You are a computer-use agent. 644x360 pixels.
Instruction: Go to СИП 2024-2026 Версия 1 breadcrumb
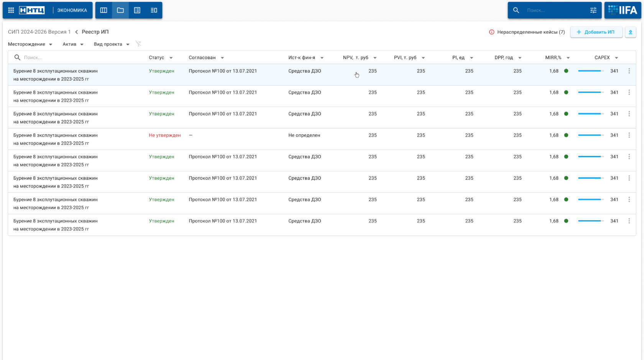pyautogui.click(x=39, y=32)
